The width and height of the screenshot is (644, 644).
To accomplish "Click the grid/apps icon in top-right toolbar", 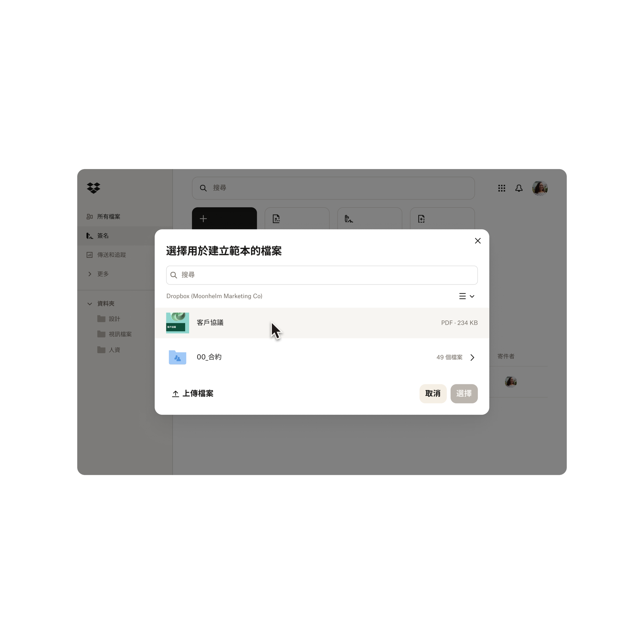I will (x=501, y=188).
